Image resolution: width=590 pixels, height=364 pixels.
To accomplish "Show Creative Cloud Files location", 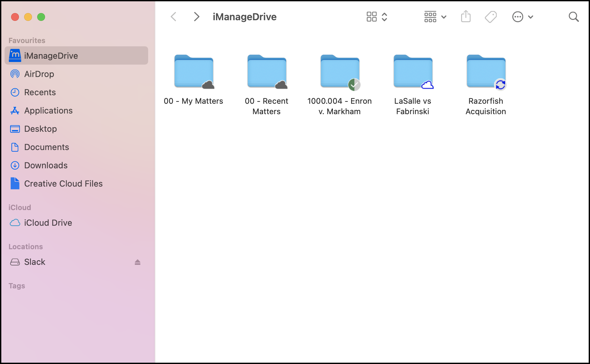I will pos(63,184).
